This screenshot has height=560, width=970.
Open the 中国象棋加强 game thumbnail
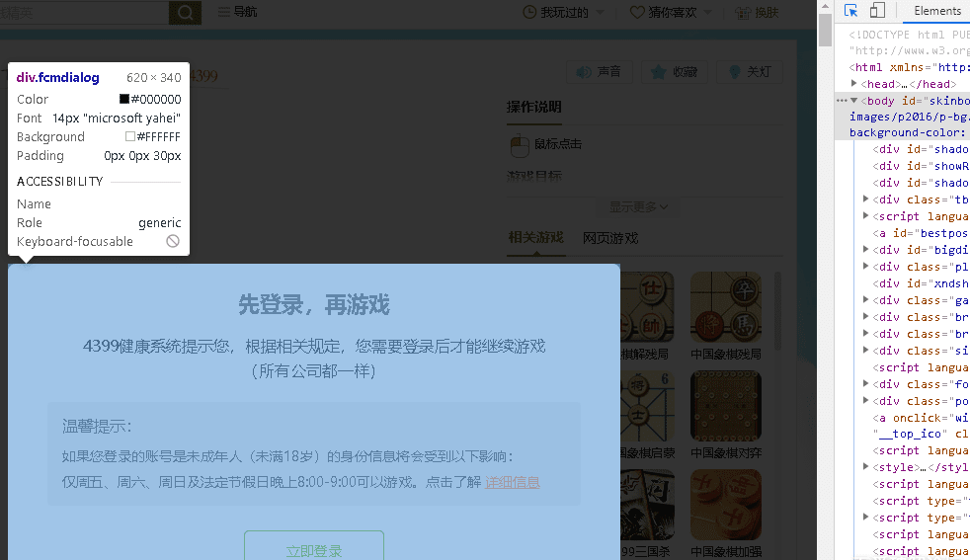[726, 505]
